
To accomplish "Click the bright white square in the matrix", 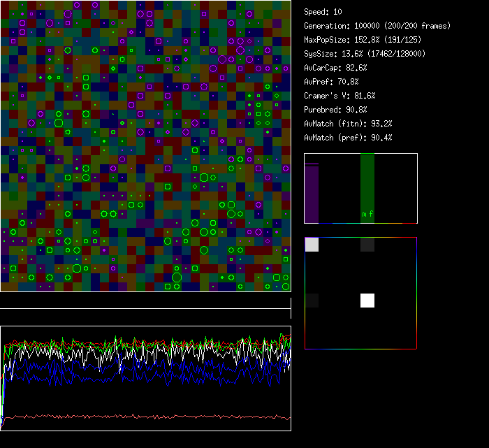I will click(367, 301).
